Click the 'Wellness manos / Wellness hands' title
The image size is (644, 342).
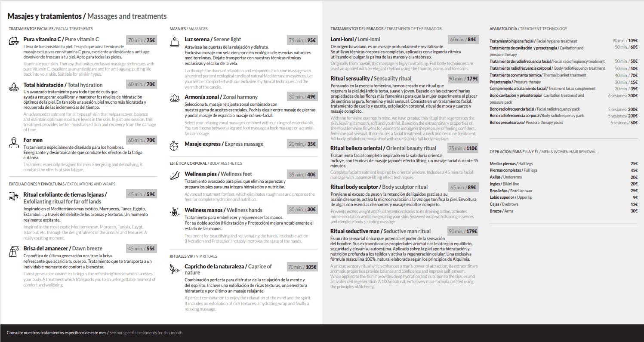click(223, 210)
